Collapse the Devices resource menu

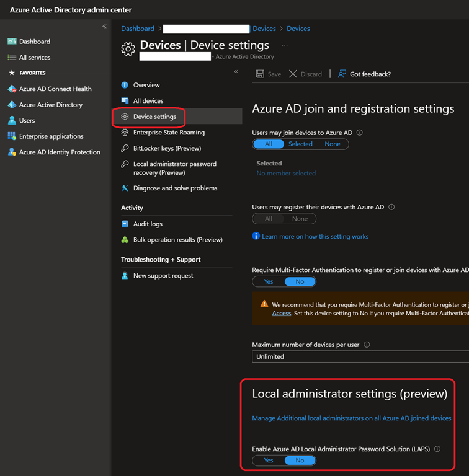coord(236,72)
